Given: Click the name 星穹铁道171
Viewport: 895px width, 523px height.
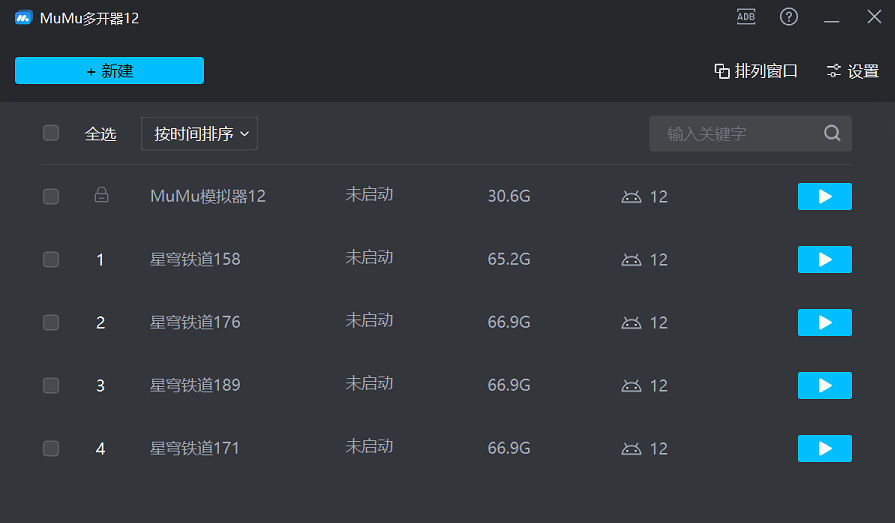Looking at the screenshot, I should tap(195, 448).
